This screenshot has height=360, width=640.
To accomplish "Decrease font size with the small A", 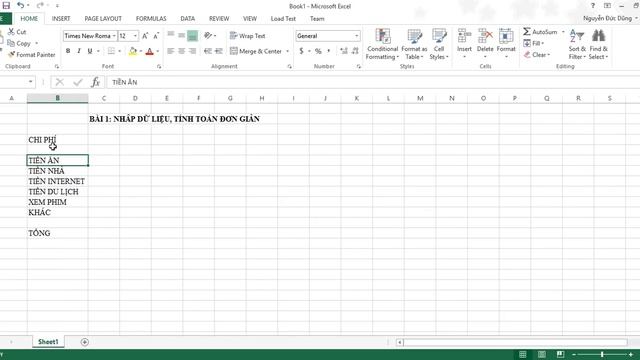I will pyautogui.click(x=156, y=36).
